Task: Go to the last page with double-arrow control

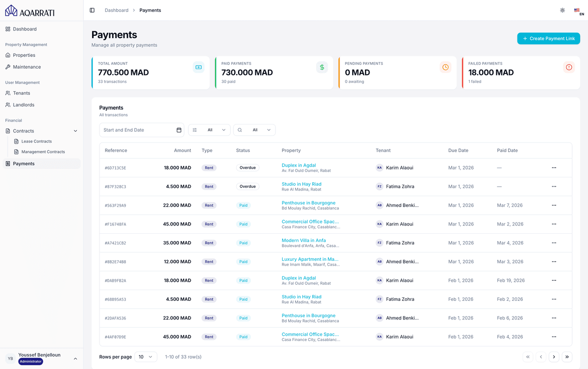Action: (x=567, y=357)
